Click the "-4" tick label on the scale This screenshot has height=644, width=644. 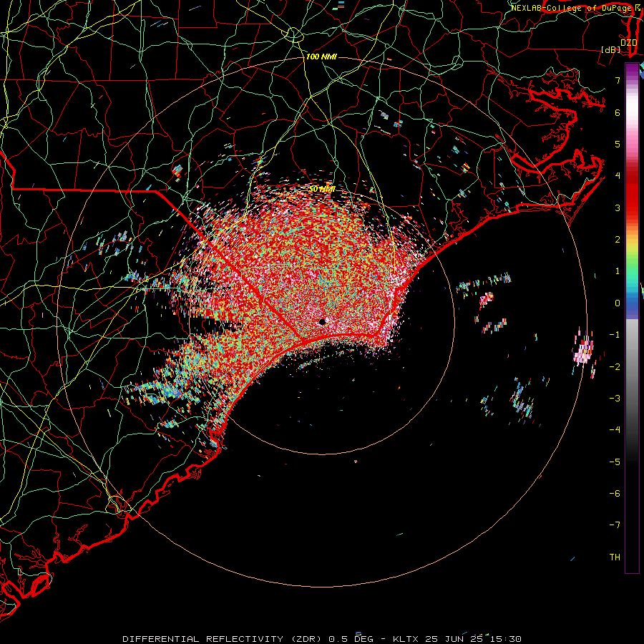615,430
